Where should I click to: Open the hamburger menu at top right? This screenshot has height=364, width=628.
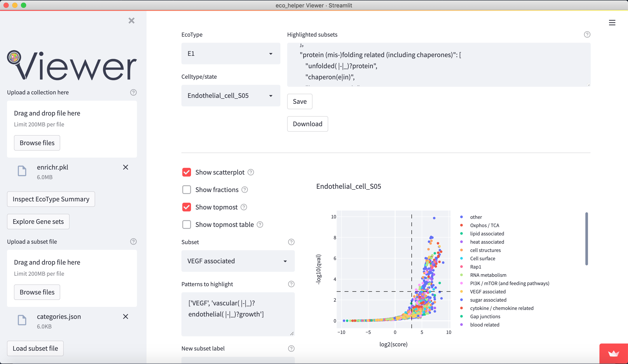click(612, 23)
